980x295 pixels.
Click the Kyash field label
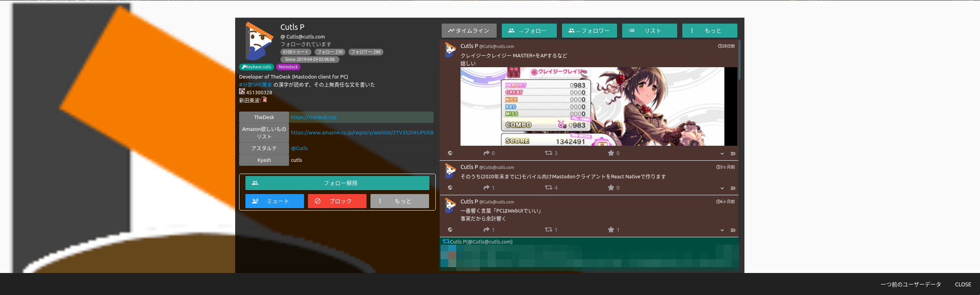click(x=264, y=160)
